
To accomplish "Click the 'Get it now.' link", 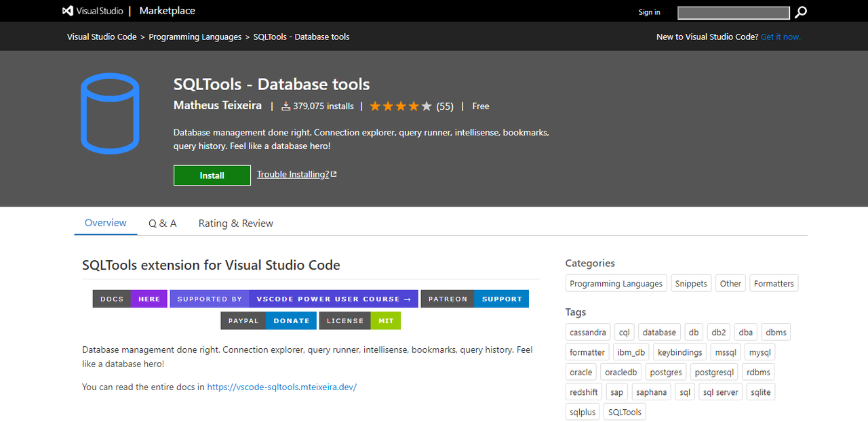I will pos(781,37).
